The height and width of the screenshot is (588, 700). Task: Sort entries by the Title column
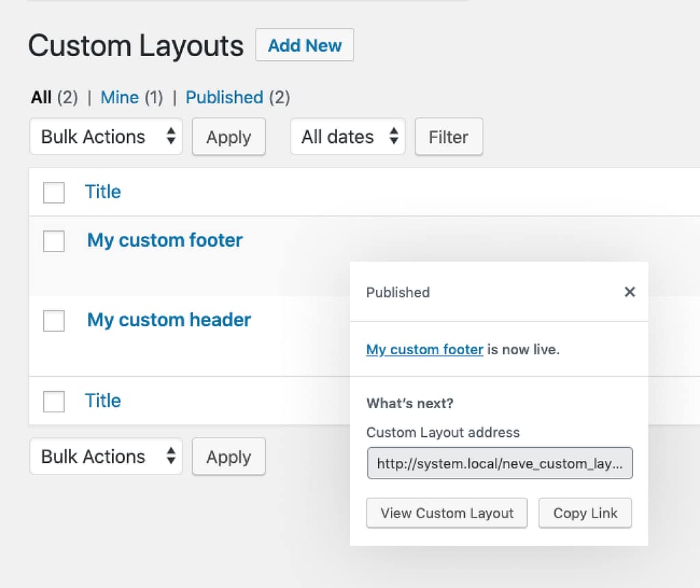pos(103,192)
